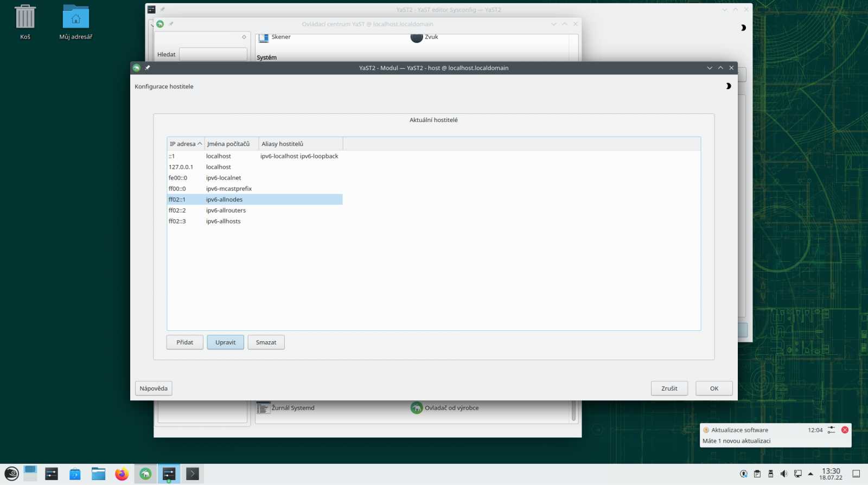Select the ::1 localhost row
This screenshot has width=868, height=485.
(x=255, y=156)
